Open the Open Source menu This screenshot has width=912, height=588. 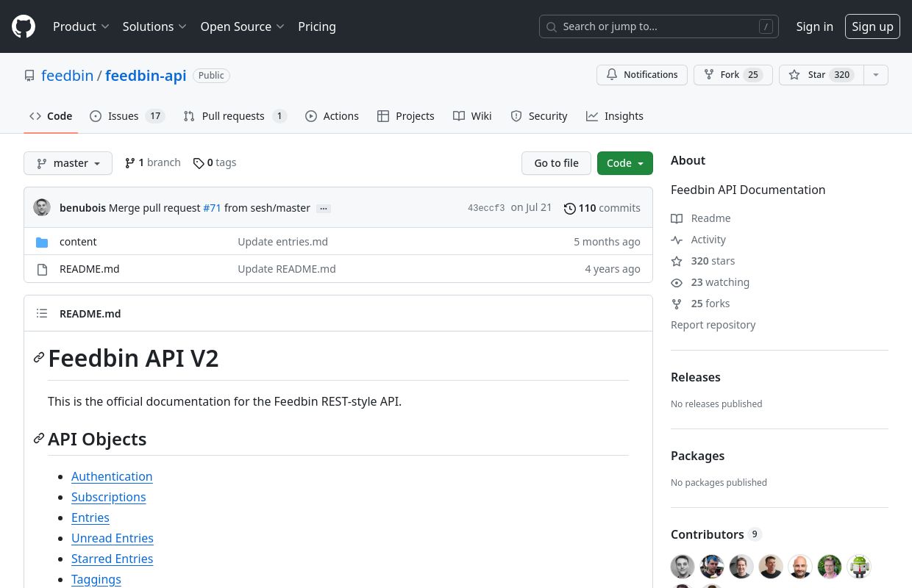242,26
